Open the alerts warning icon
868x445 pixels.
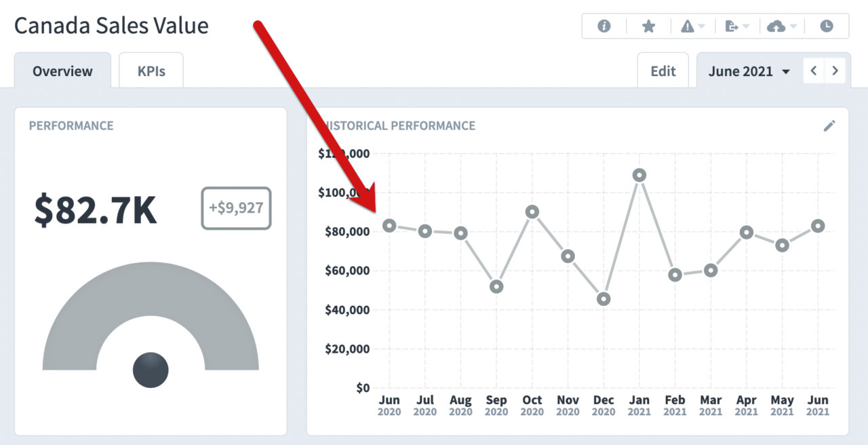(x=688, y=26)
